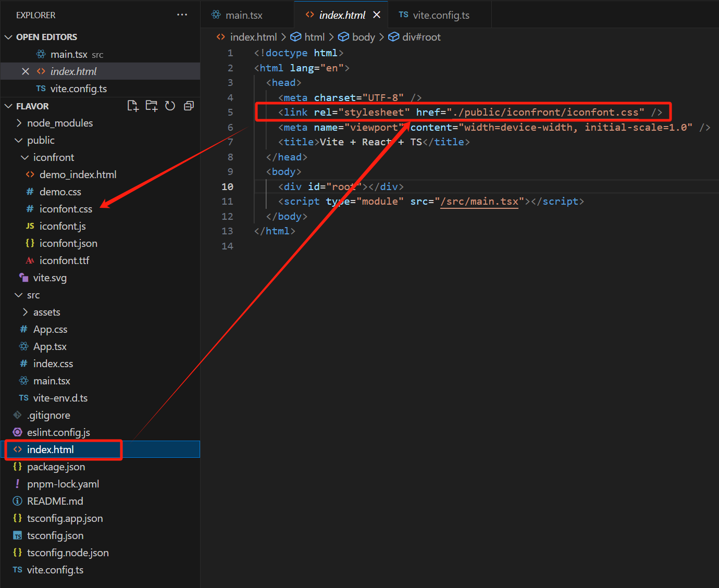Collapse the iconfront folder
This screenshot has height=588, width=719.
tap(25, 157)
